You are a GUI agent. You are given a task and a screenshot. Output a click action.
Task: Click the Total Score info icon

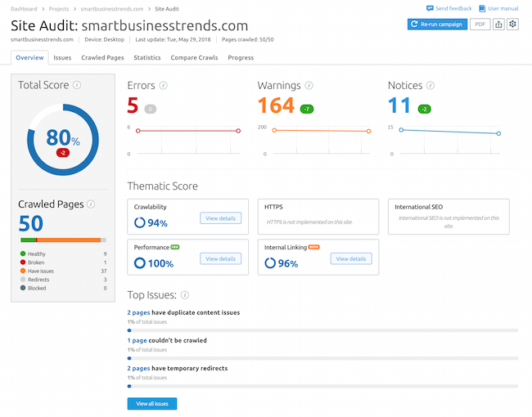point(77,85)
